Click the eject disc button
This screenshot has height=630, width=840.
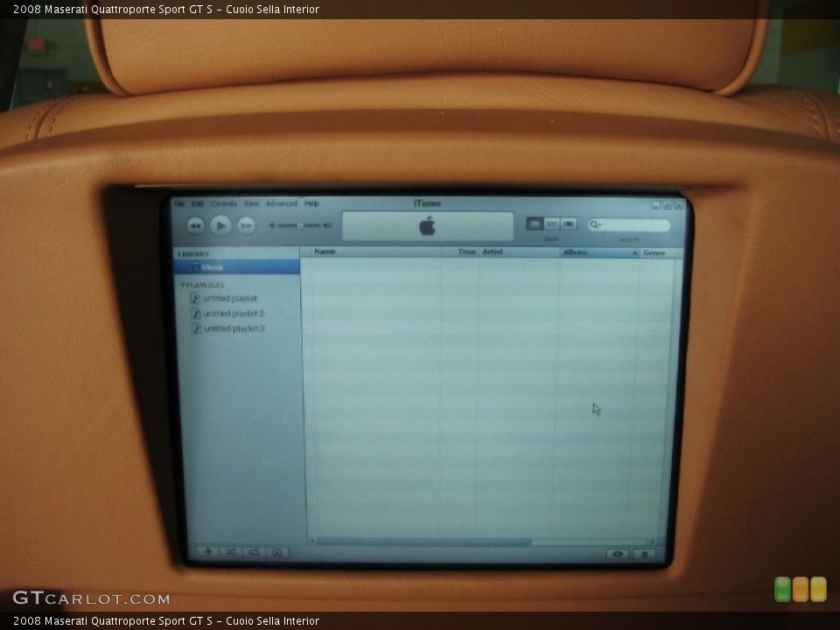coord(645,554)
